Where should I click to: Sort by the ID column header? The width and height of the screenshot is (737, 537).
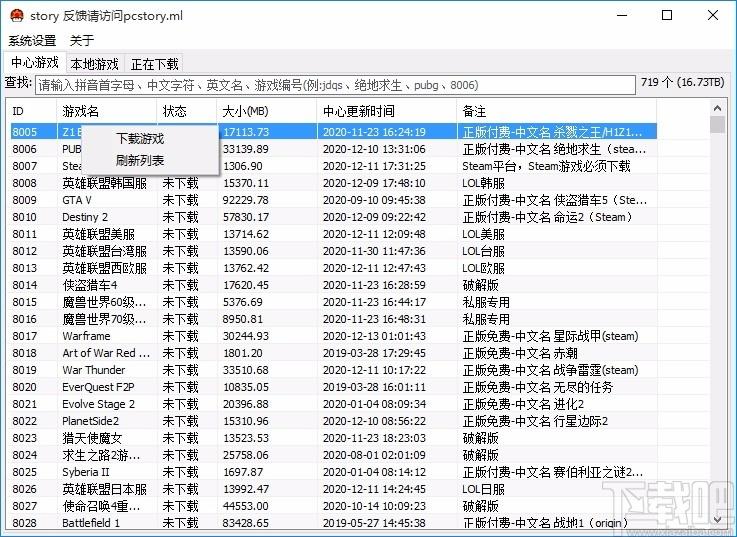pyautogui.click(x=33, y=111)
